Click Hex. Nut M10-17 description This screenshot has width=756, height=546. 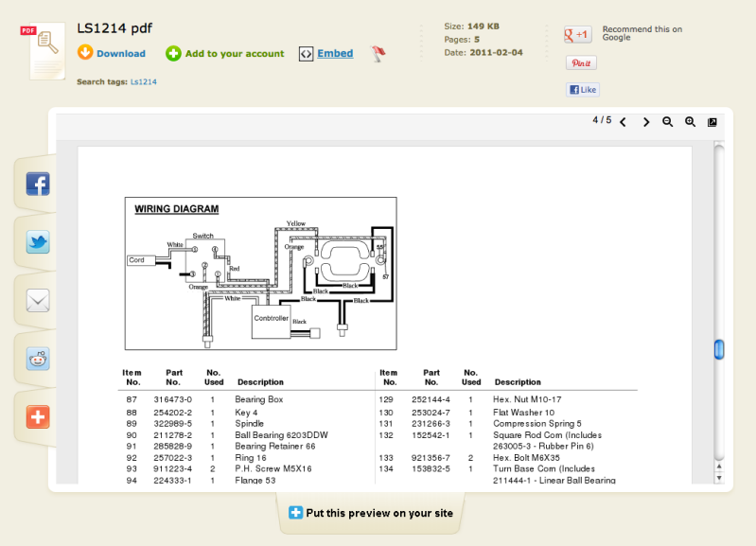(527, 400)
